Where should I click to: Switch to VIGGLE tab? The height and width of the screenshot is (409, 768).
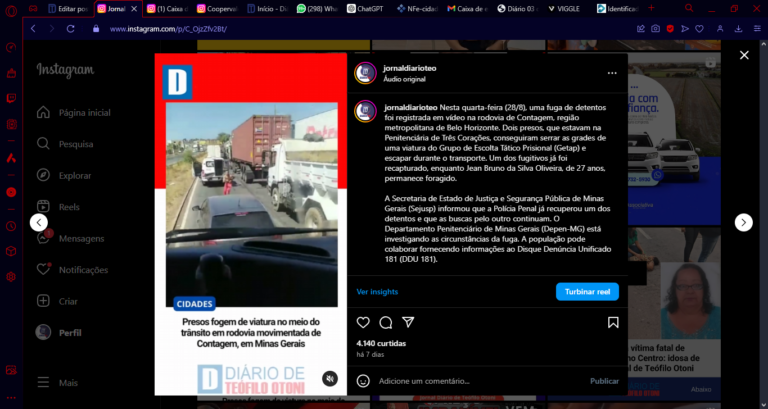[564, 9]
